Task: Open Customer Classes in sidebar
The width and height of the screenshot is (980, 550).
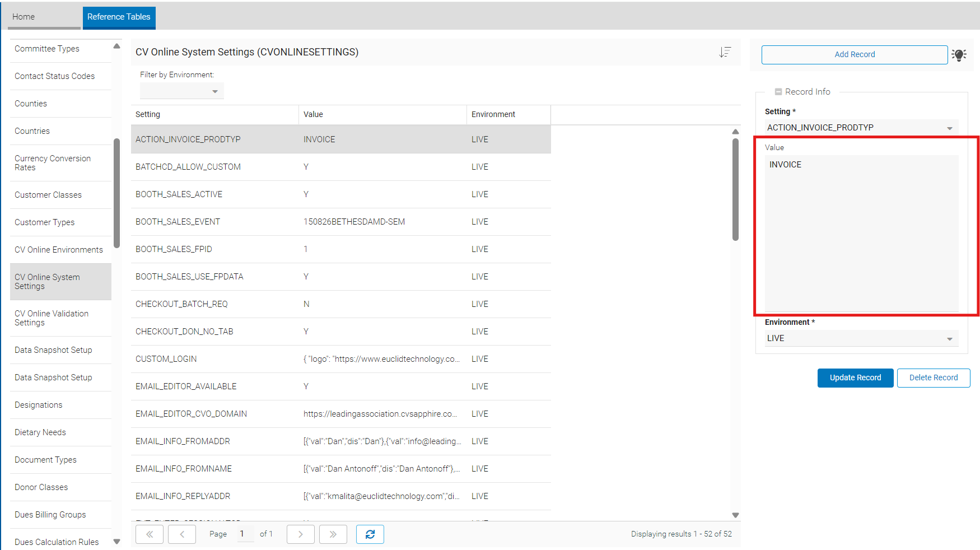Action: pyautogui.click(x=60, y=195)
